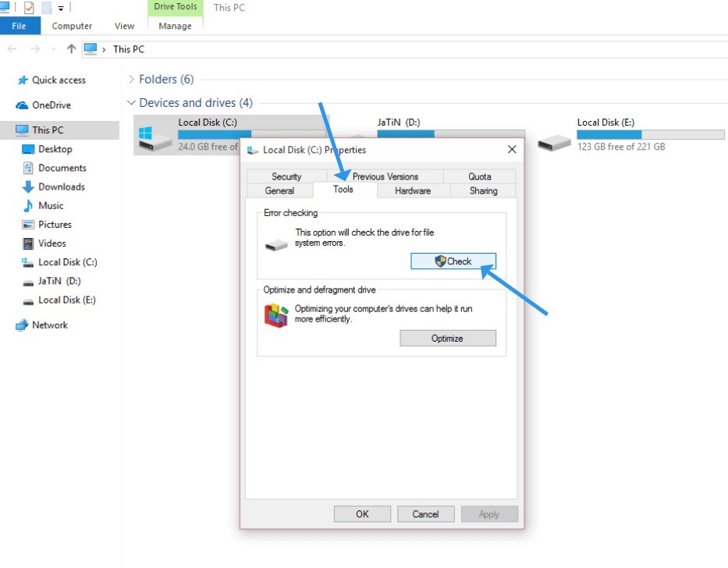This screenshot has width=728, height=568.
Task: Open the View ribbon menu
Action: (123, 26)
